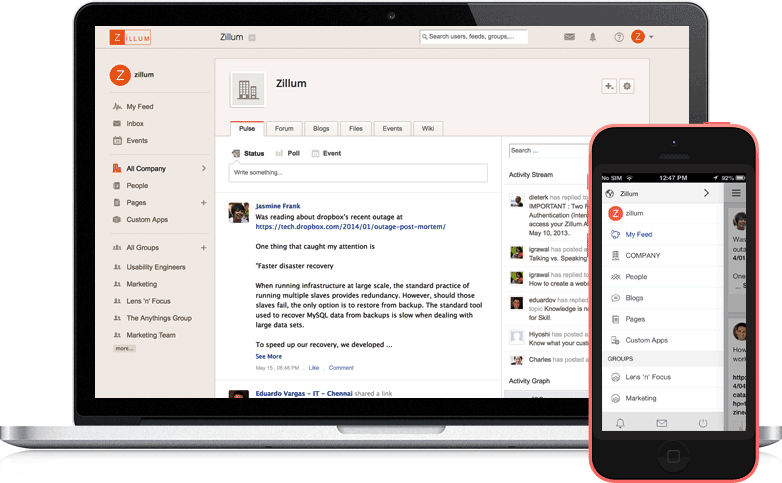Comment on Jasmine Frank's post
Screen dimensions: 782x483
pyautogui.click(x=341, y=368)
